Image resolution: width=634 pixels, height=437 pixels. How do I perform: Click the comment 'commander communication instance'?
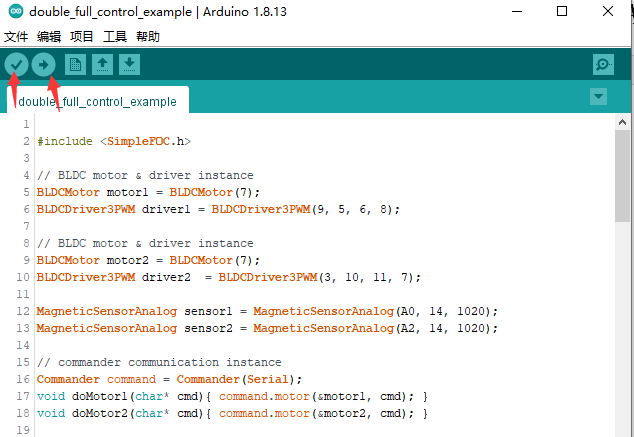pos(170,362)
